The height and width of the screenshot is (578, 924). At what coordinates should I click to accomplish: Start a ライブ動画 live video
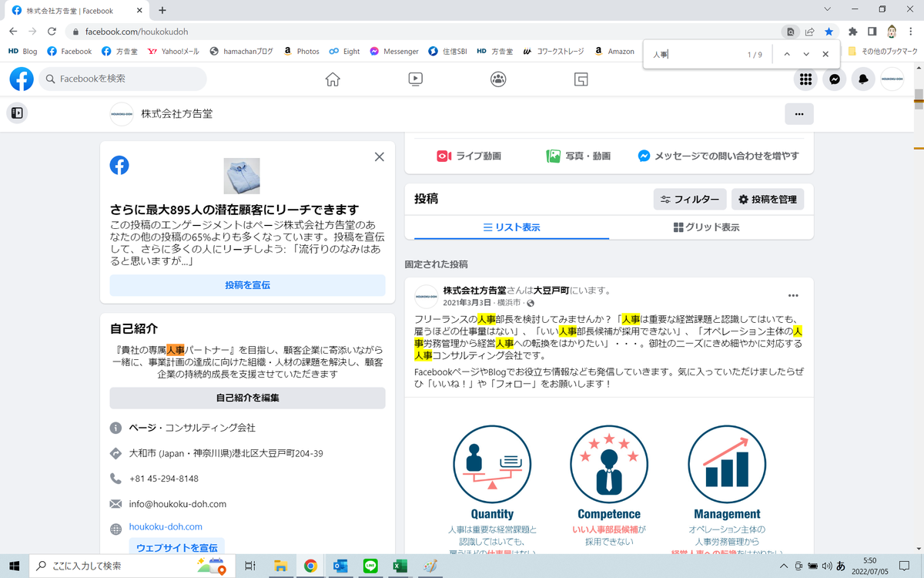(x=469, y=156)
